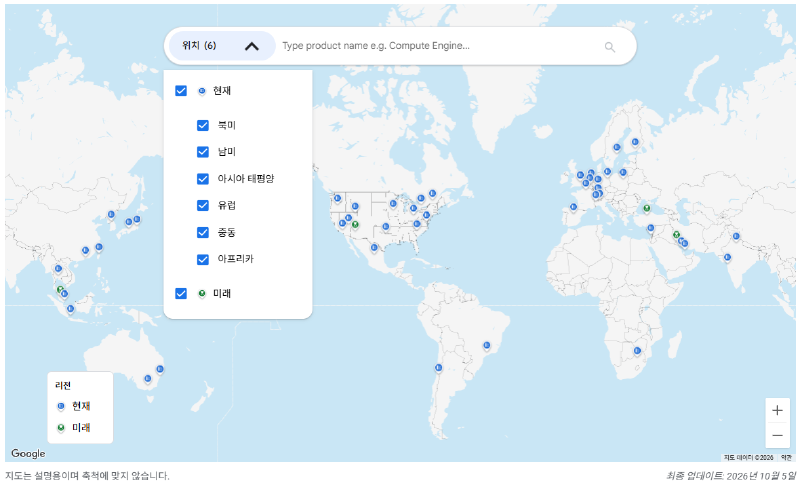Click the green future marker near Kuwait
The image size is (800, 485).
coord(677,235)
